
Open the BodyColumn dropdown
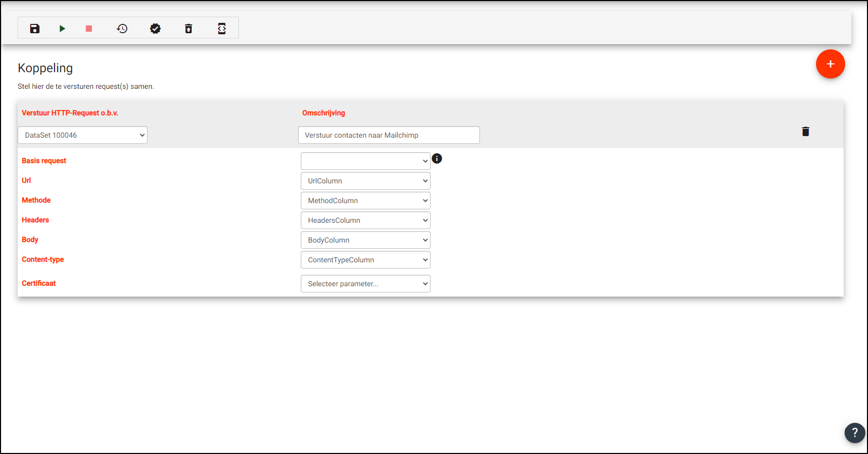click(x=365, y=240)
